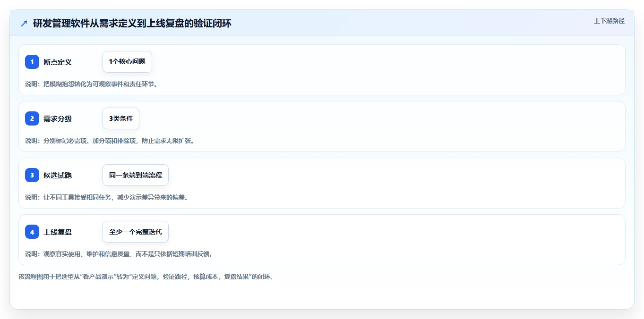Viewport: 644px width, 319px height.
Task: Select the 同一条端到端流程 chip
Action: coord(136,175)
